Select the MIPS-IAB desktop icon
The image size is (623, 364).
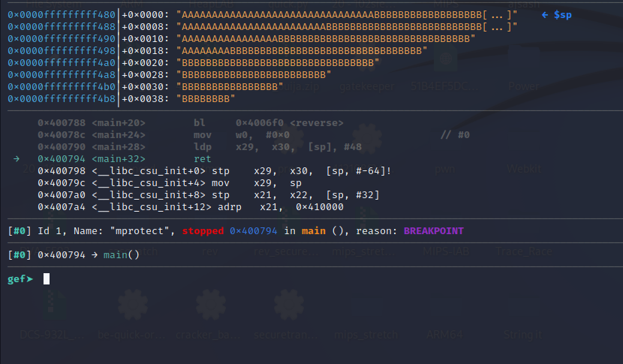click(449, 253)
